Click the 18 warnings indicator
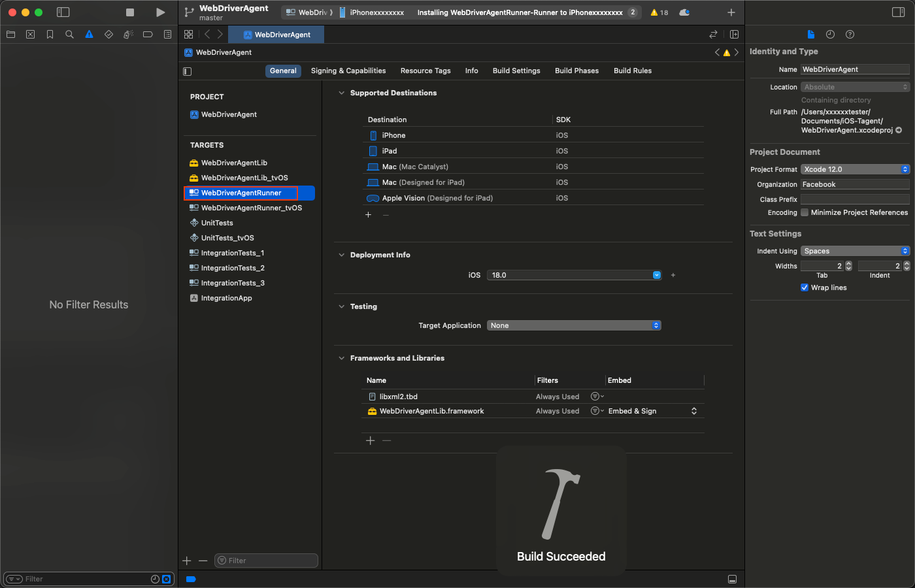This screenshot has height=588, width=915. coord(659,12)
